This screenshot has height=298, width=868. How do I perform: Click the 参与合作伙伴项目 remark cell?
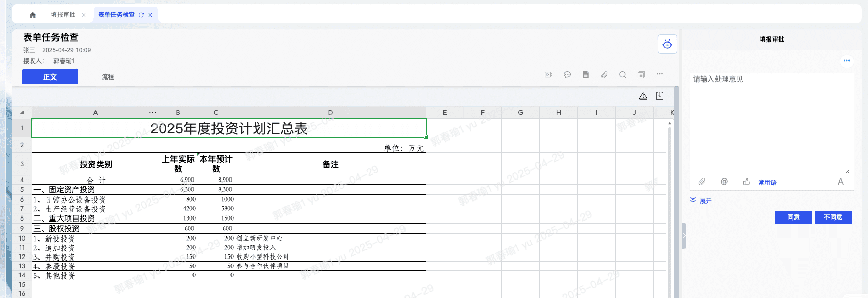[x=330, y=266]
